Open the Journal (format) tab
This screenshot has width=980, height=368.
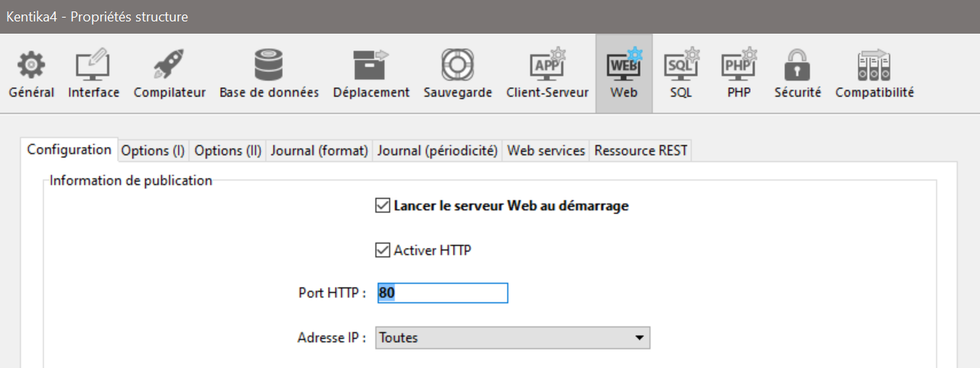tap(320, 151)
